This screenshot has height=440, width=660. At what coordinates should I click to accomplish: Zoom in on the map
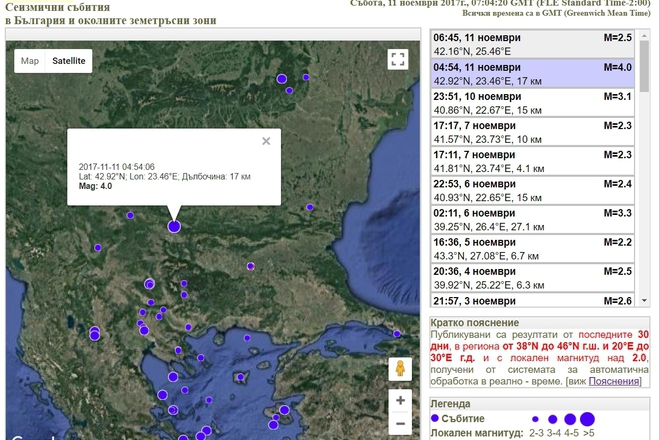pos(400,400)
